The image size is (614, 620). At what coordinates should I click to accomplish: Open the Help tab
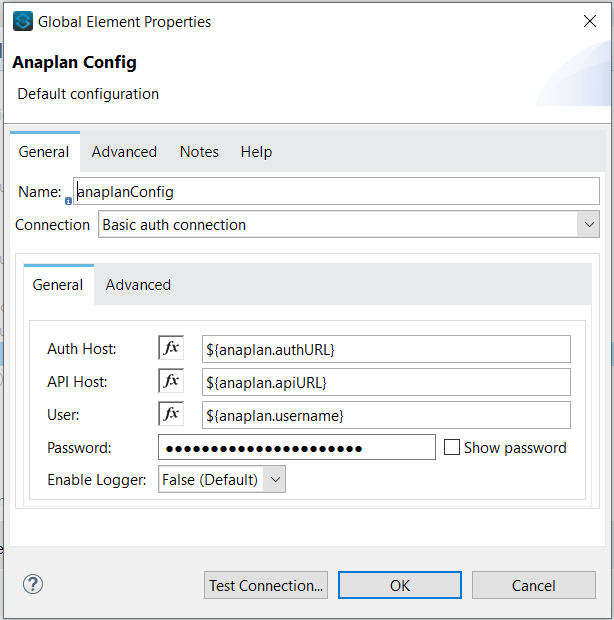[256, 152]
